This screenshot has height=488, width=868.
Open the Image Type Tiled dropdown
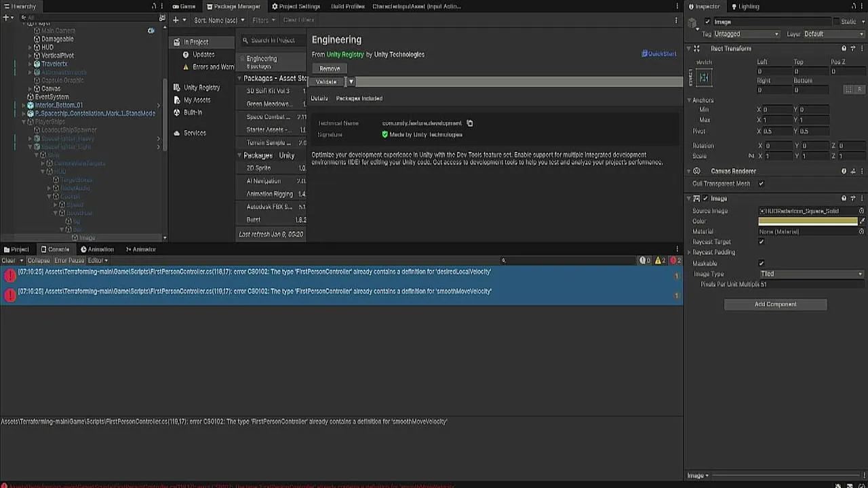pyautogui.click(x=812, y=274)
